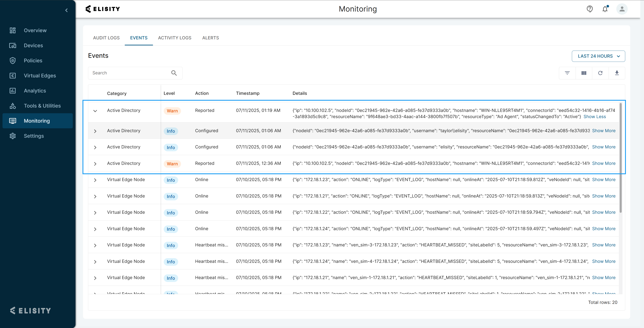The width and height of the screenshot is (644, 328).
Task: Click the "07/11/2025, 01:19 AM" timestamp
Action: point(258,110)
